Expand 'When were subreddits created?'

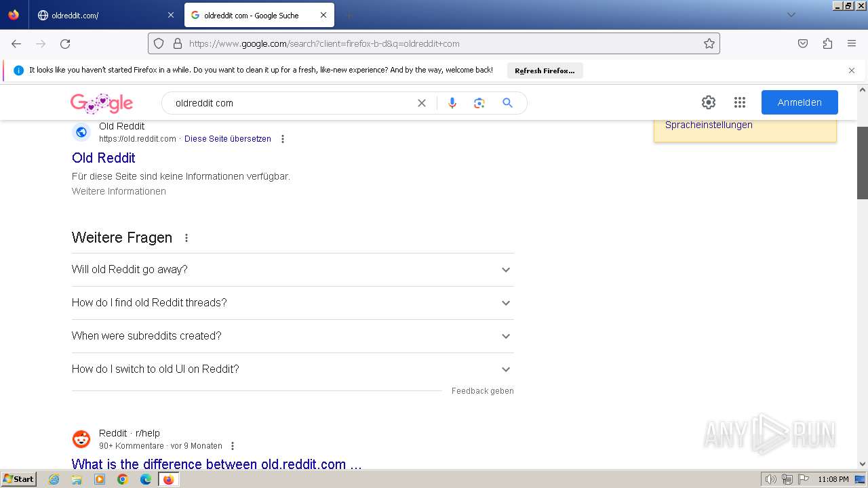point(293,336)
